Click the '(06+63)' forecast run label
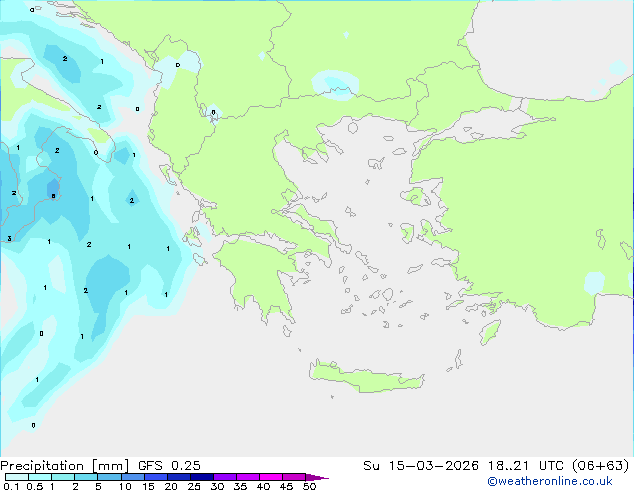The width and height of the screenshot is (634, 490). [x=600, y=466]
